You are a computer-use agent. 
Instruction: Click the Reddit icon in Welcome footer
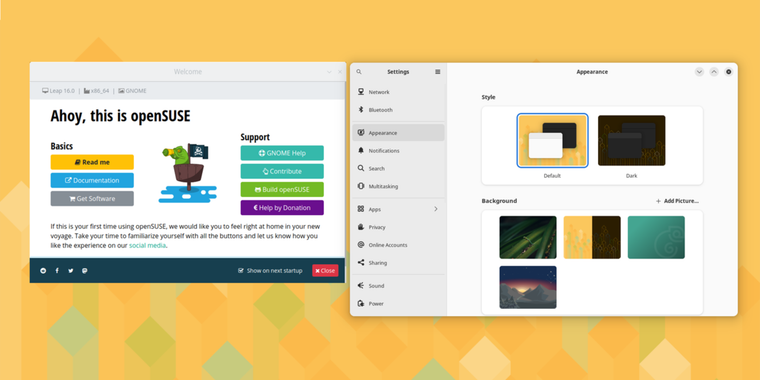pos(43,270)
